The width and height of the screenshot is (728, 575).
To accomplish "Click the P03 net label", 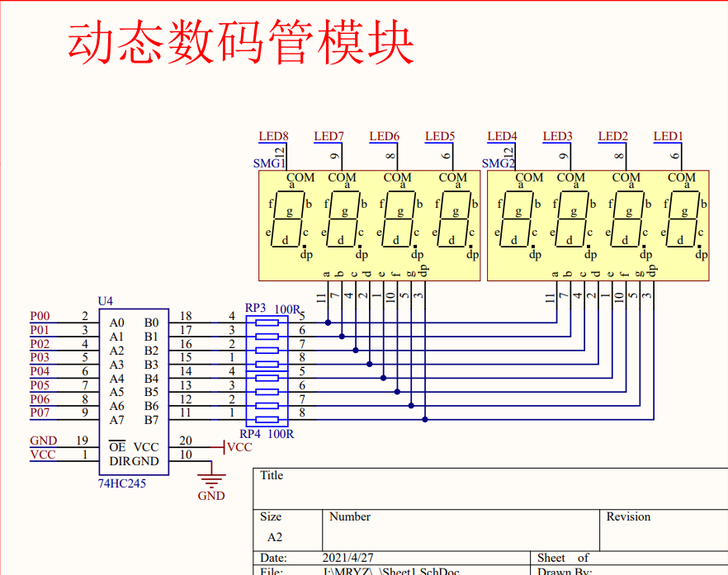I will click(x=40, y=357).
